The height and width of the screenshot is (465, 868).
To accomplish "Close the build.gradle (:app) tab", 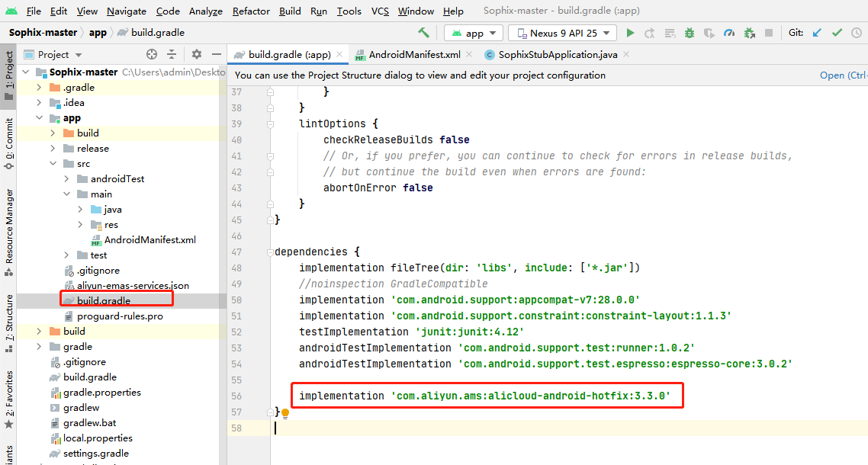I will click(x=339, y=54).
